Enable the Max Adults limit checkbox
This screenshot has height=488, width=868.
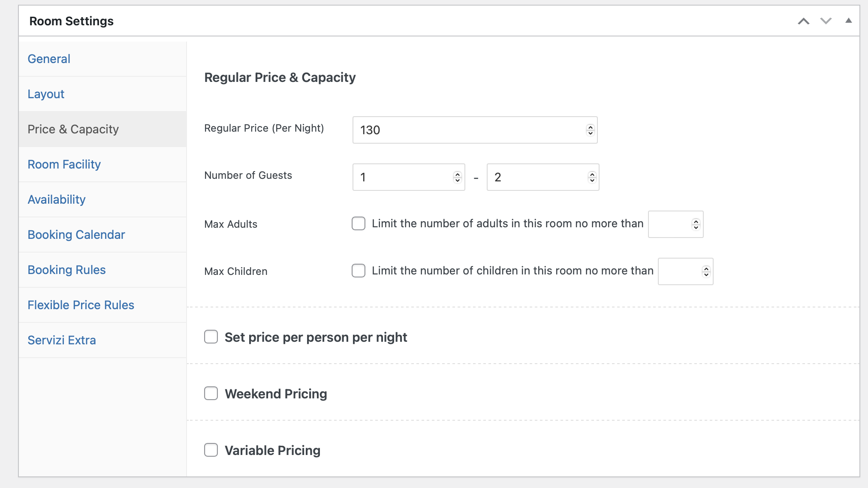click(359, 223)
